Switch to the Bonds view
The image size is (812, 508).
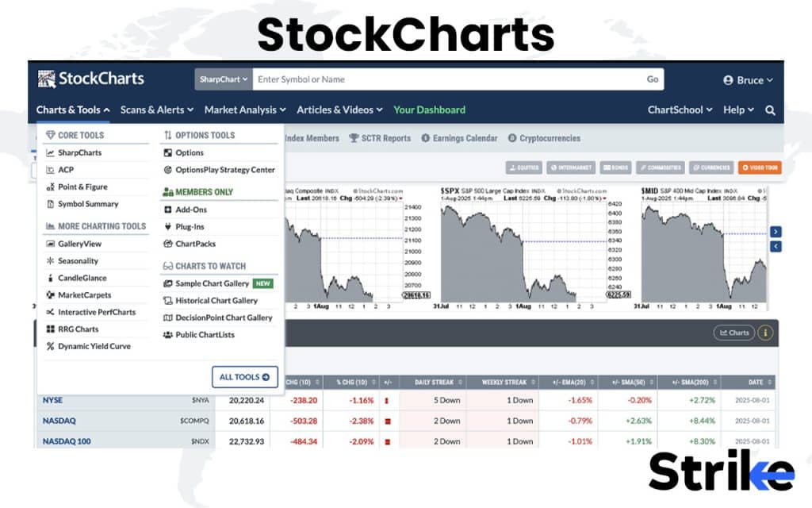(x=615, y=167)
